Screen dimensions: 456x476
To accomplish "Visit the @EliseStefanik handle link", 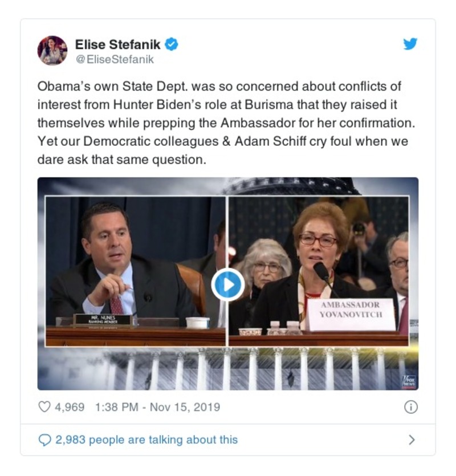I will (114, 59).
